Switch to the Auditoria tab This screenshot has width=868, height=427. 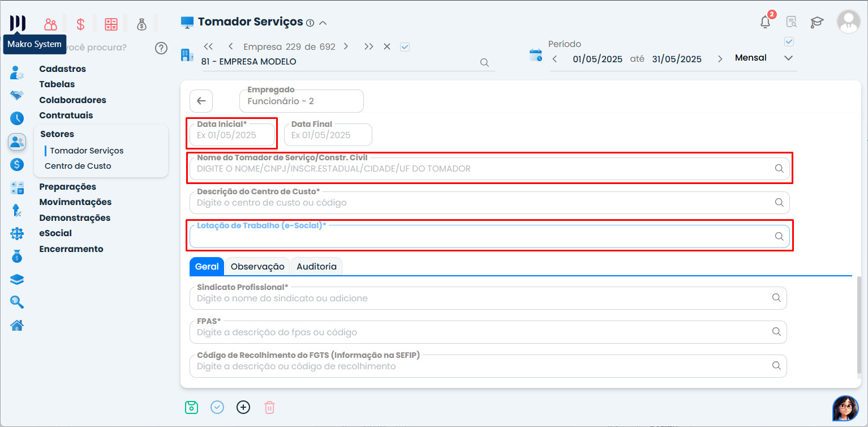(316, 267)
